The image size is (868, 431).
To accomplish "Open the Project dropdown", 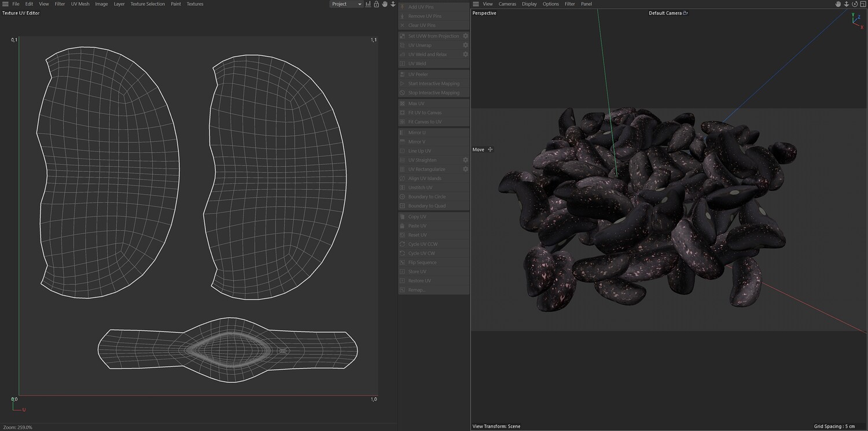I will [346, 4].
